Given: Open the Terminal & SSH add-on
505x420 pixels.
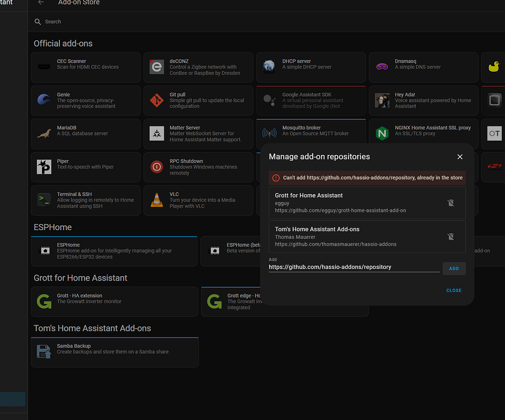Looking at the screenshot, I should click(x=44, y=200).
